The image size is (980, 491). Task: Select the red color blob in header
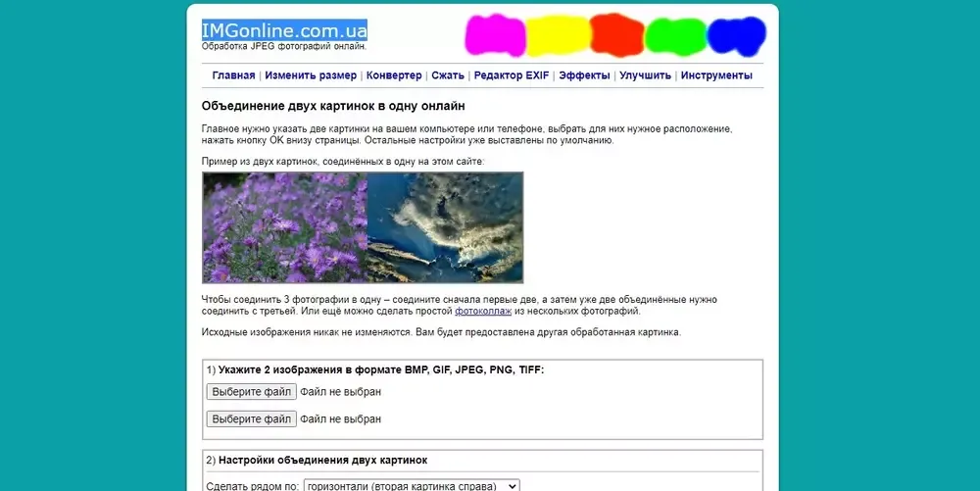click(x=616, y=35)
